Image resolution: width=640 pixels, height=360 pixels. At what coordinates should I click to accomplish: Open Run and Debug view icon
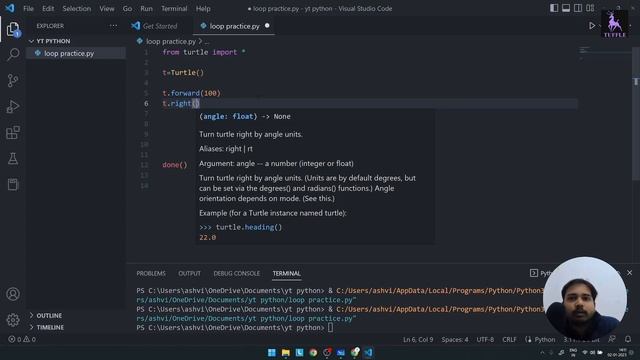click(13, 107)
